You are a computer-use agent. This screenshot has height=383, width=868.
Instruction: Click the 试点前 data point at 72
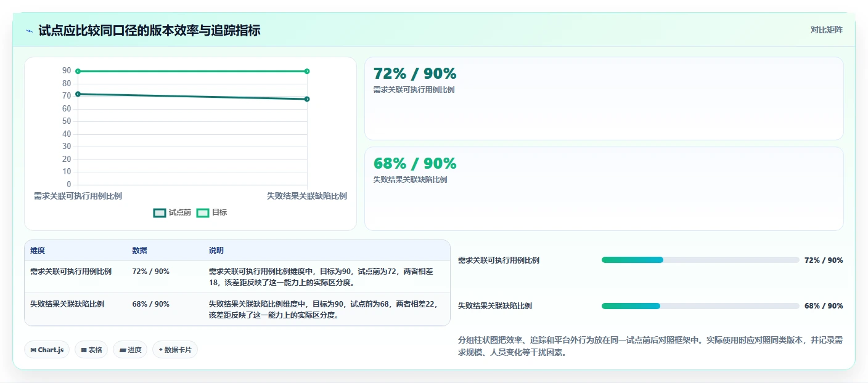tap(78, 94)
